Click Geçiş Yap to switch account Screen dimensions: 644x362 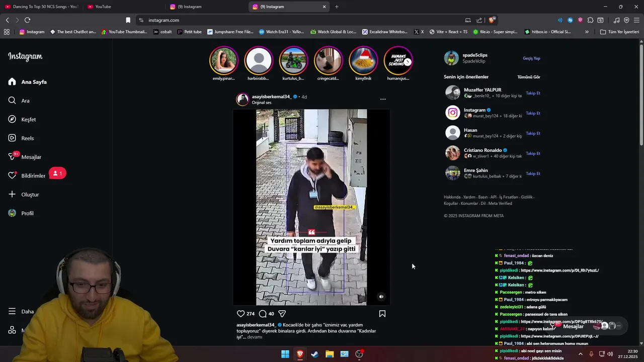531,58
